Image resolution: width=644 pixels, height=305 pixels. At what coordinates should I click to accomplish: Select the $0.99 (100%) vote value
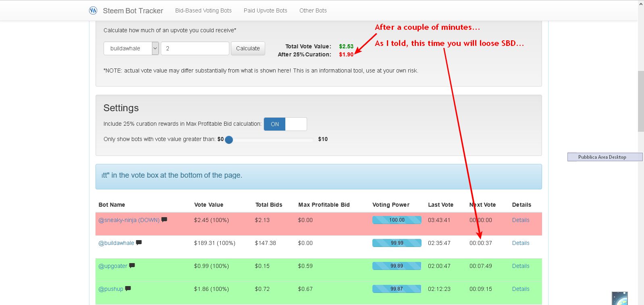tap(211, 266)
